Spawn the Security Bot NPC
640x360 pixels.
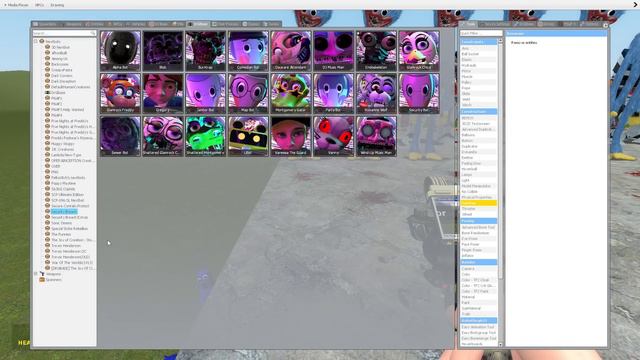[419, 93]
